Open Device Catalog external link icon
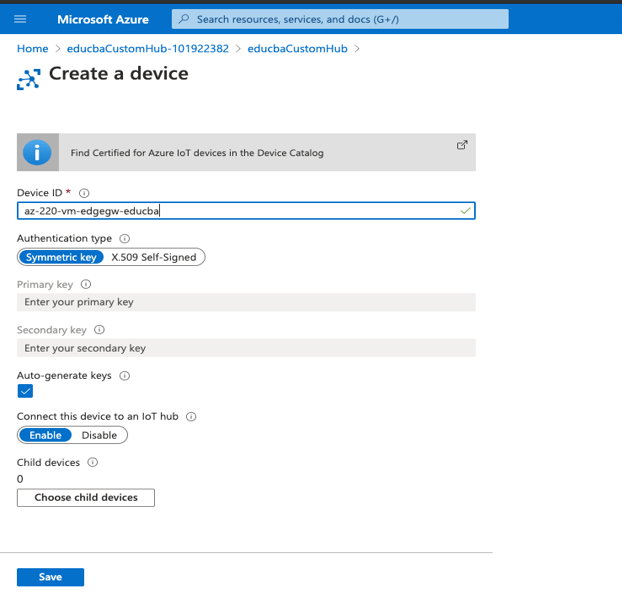This screenshot has height=593, width=622. point(462,145)
